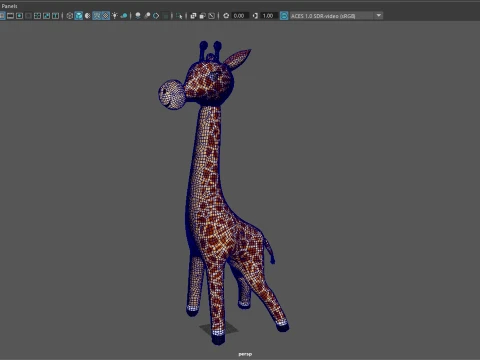480x360 pixels.
Task: Toggle Textured display mode
Action: 106,16
